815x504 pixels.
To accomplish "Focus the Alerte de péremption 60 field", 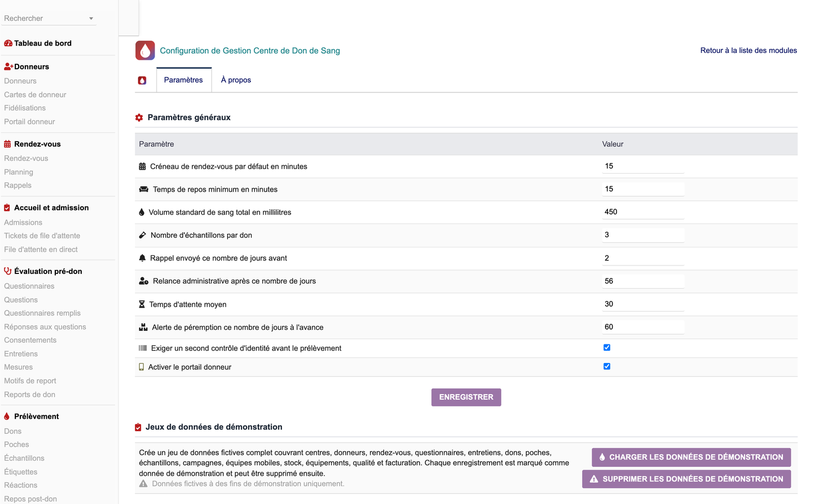I will [643, 327].
